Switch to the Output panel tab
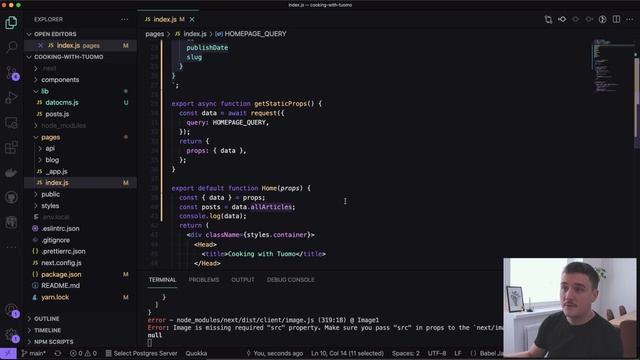The image size is (640, 360). coord(243,280)
